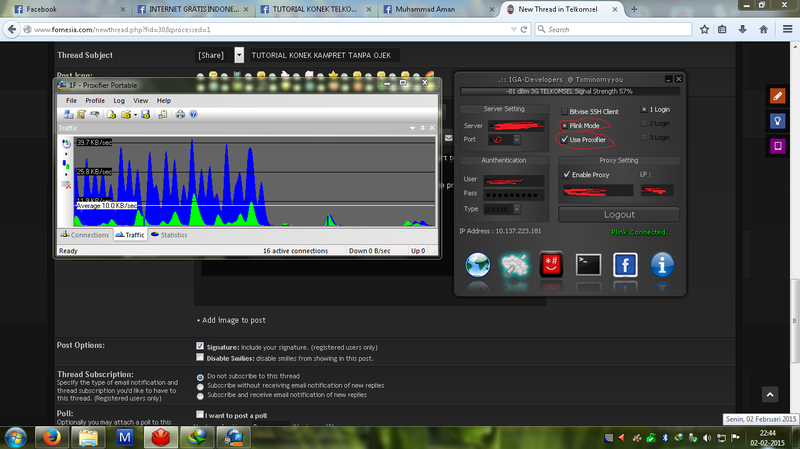
Task: Click the network plug icon in IGA-Developers window
Action: point(515,265)
